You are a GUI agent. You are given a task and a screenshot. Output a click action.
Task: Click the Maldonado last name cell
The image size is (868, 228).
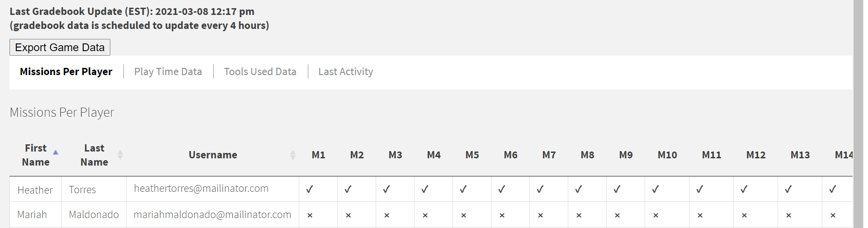tap(94, 215)
